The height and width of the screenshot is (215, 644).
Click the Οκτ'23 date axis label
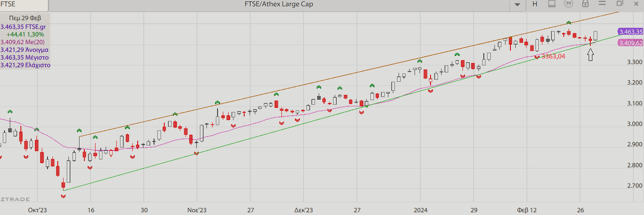coord(37,210)
